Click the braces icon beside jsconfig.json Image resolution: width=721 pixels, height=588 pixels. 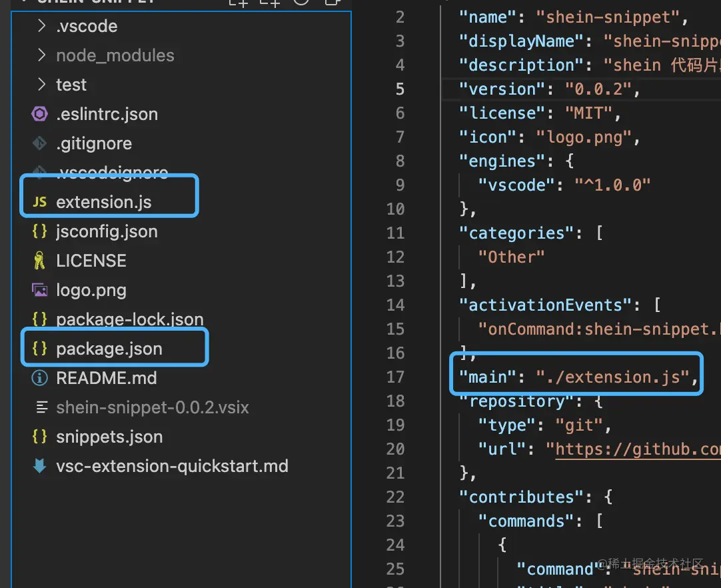coord(39,231)
